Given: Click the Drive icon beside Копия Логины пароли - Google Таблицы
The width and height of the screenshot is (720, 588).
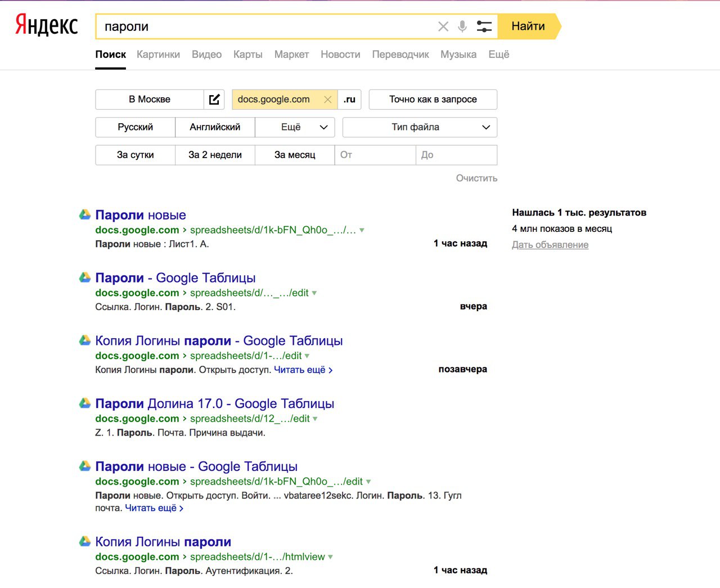Looking at the screenshot, I should [85, 340].
